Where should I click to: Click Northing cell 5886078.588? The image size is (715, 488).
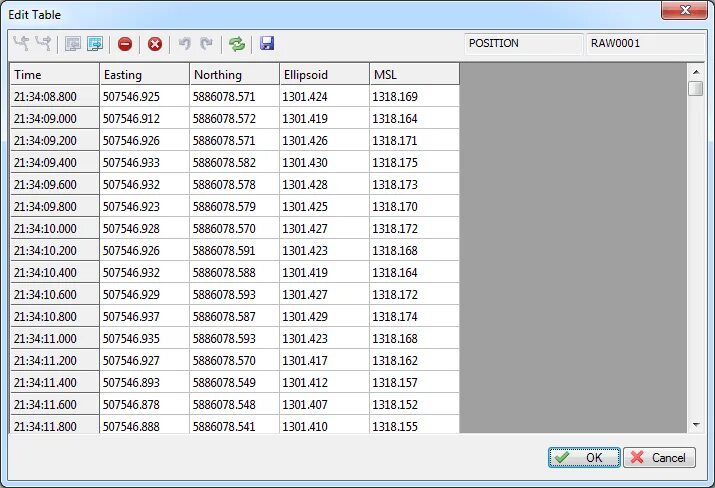coord(234,272)
